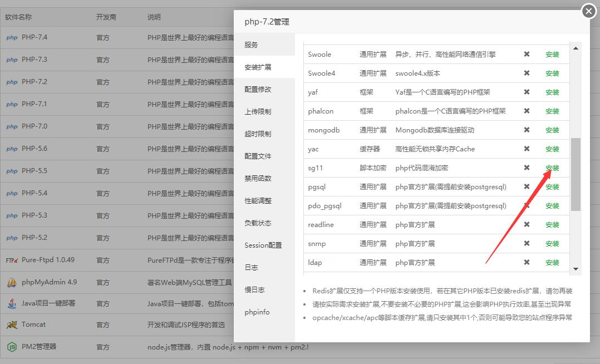Click the PM2管理器 entry name
This screenshot has width=600, height=364.
tap(39, 346)
